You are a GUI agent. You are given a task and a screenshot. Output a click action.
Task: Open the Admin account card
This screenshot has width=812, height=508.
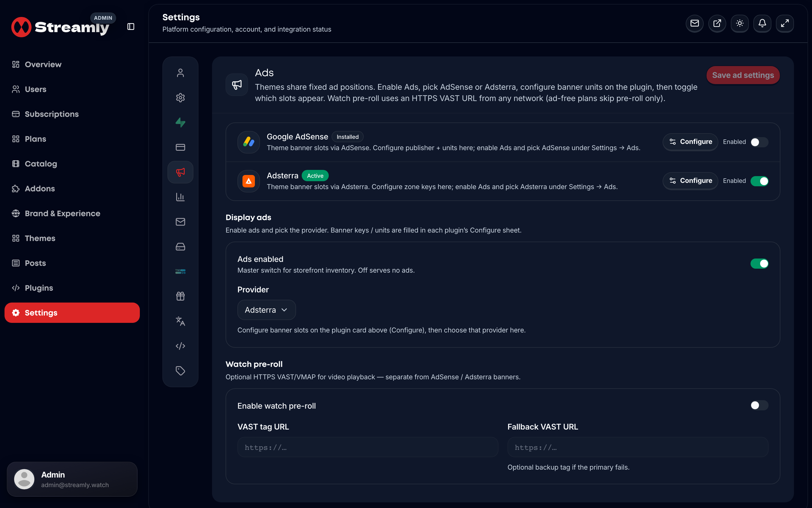72,479
